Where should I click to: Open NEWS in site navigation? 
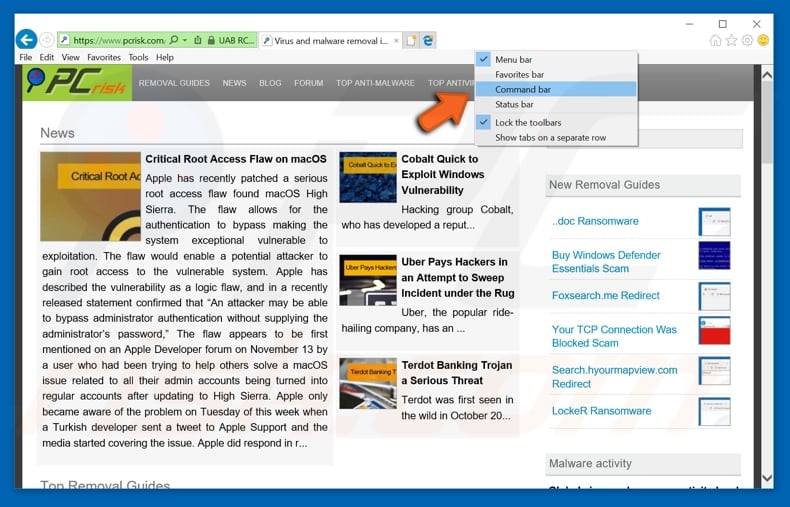point(234,83)
